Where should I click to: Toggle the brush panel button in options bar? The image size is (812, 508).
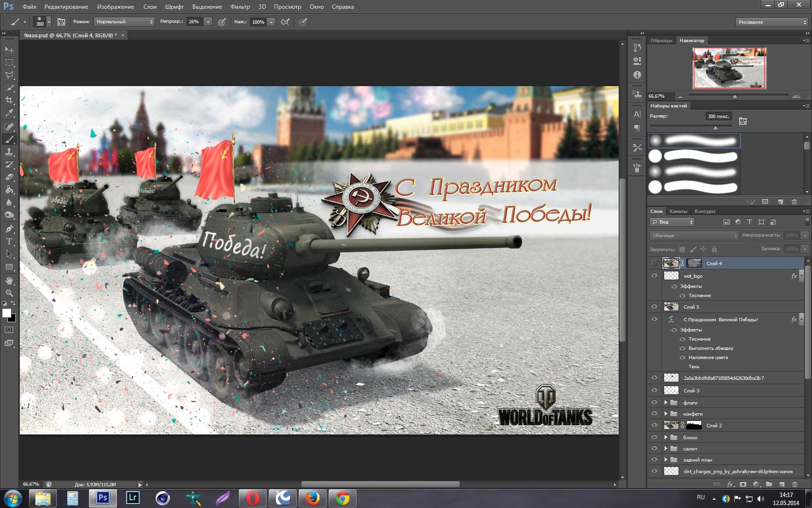[61, 22]
